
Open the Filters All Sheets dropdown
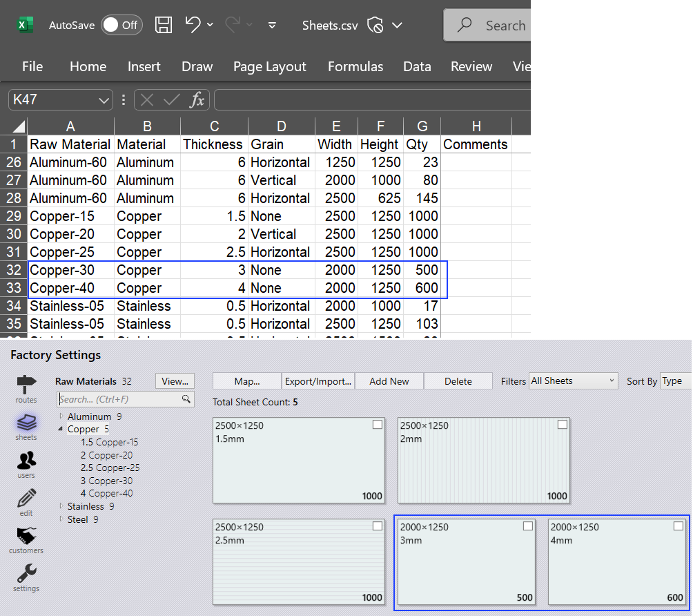click(x=573, y=381)
